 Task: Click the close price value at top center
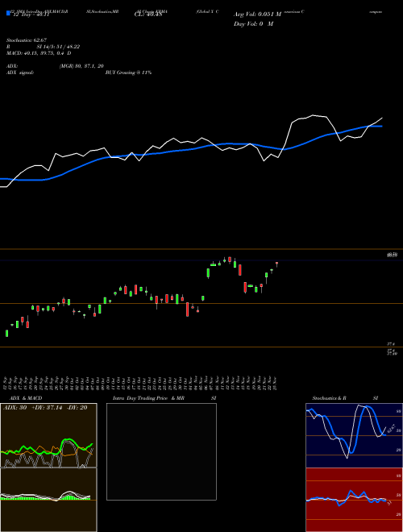click(x=148, y=15)
